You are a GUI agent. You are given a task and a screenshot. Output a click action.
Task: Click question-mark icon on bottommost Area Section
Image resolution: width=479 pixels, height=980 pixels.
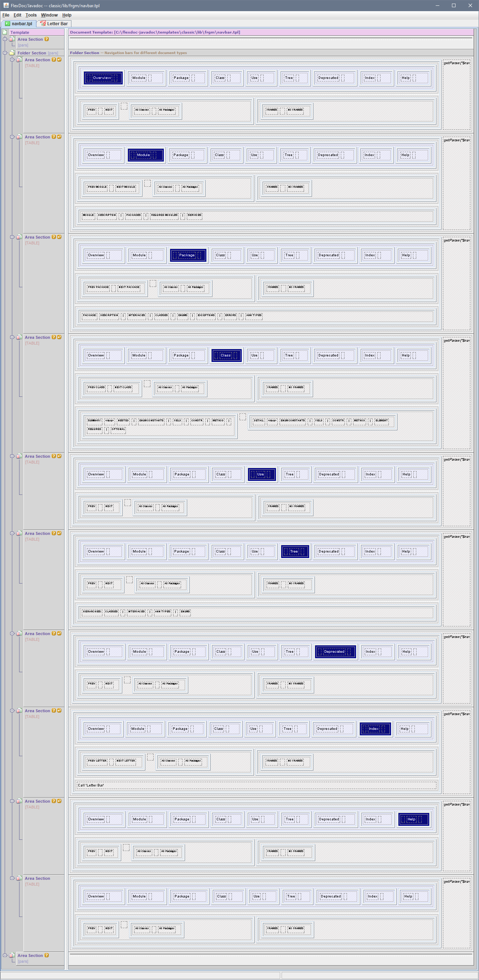tap(47, 955)
